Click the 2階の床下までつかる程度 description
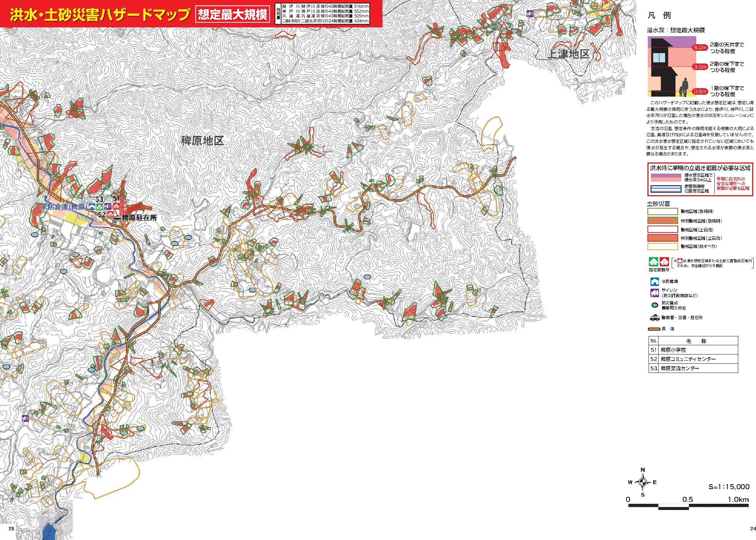Viewport: 756px width, 540px height. [x=727, y=67]
